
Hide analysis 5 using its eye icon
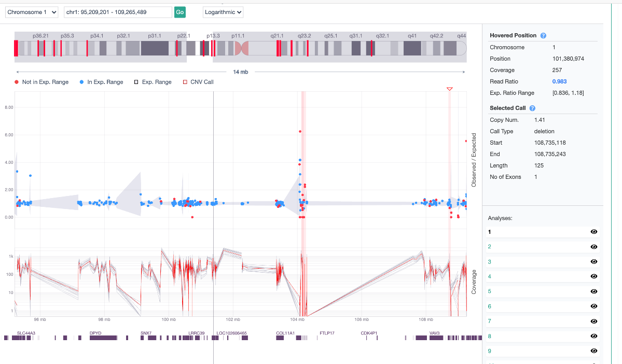593,291
